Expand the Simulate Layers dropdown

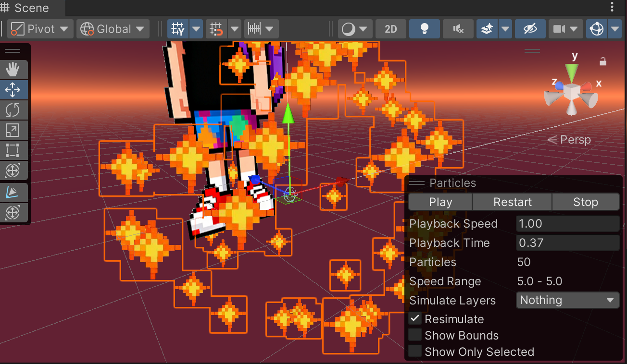[x=567, y=300]
